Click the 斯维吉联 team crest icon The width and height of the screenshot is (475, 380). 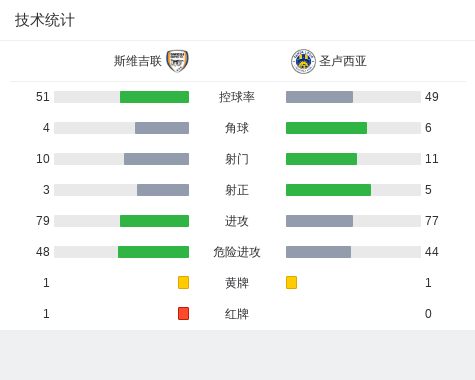[x=177, y=61]
